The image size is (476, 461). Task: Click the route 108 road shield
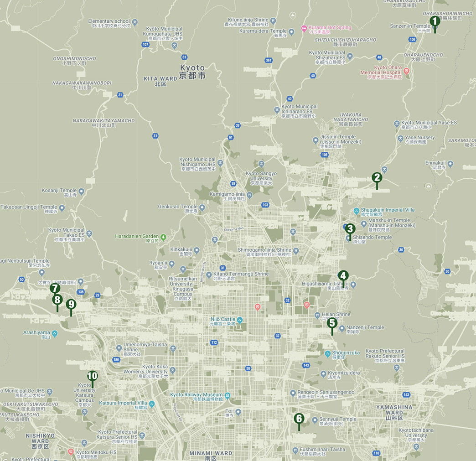[412, 39]
